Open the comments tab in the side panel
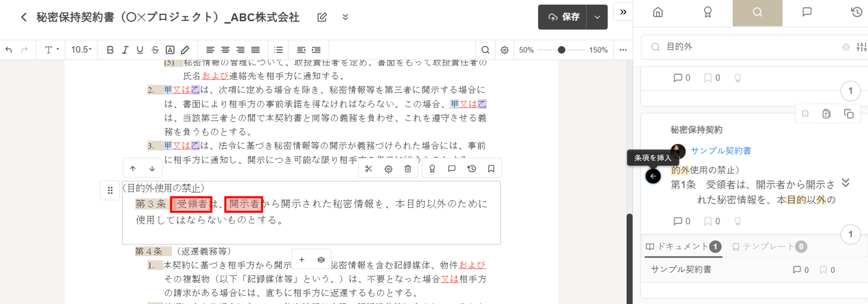This screenshot has width=868, height=304. tap(807, 12)
